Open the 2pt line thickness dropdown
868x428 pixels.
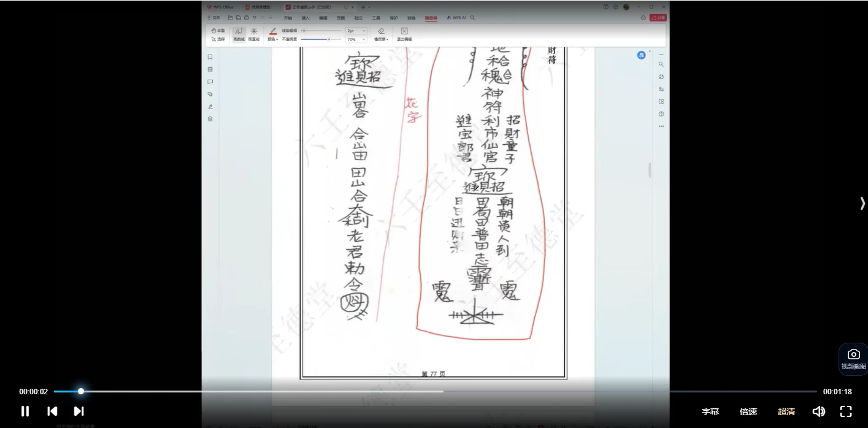[356, 31]
